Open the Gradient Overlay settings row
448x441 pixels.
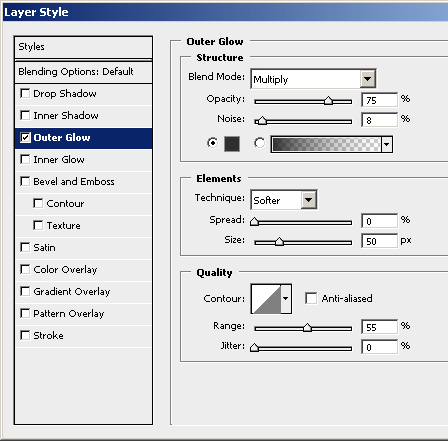click(83, 292)
